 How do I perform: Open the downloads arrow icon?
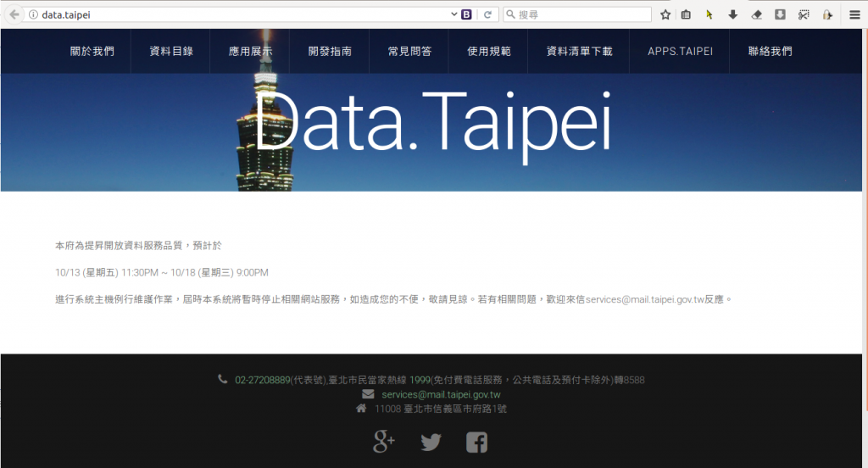point(733,15)
